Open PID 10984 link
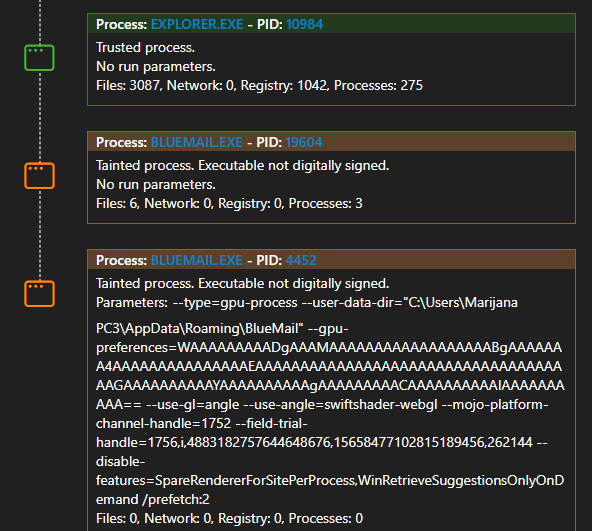 [304, 24]
